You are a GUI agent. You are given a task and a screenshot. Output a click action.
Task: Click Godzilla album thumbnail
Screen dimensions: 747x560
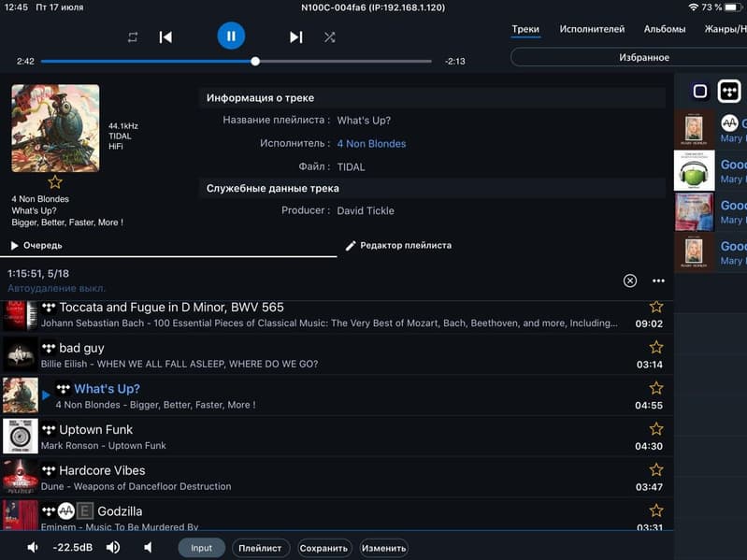point(20,515)
